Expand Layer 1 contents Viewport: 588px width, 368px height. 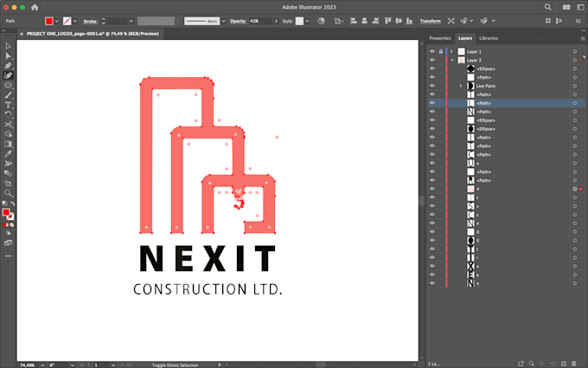pyautogui.click(x=451, y=51)
